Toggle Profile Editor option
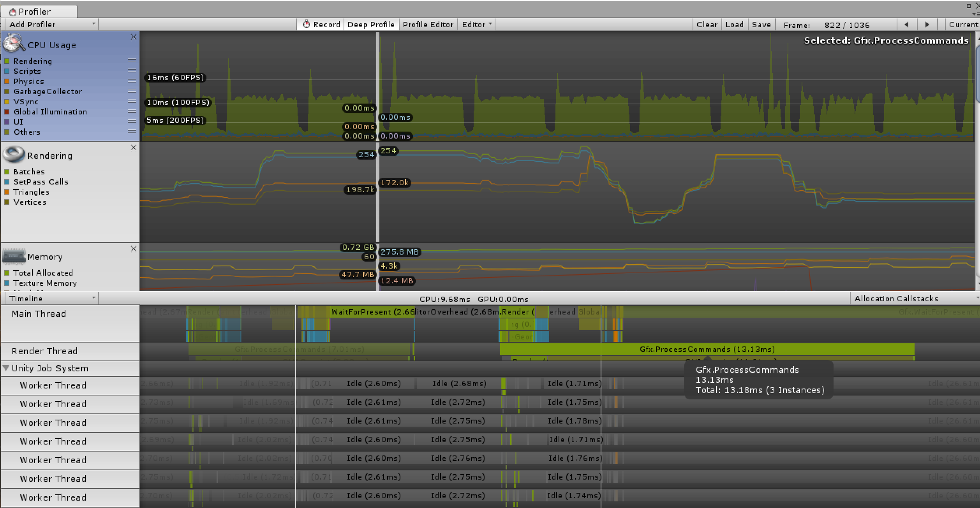 point(428,25)
